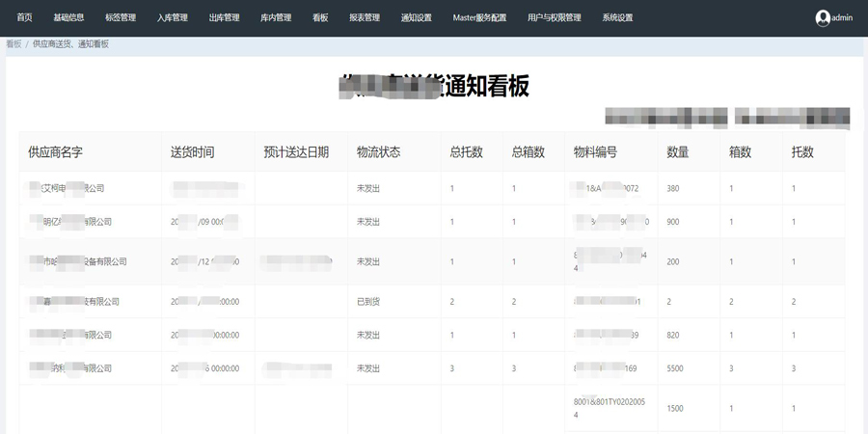
Task: Open the 通知设置 menu
Action: [x=417, y=17]
